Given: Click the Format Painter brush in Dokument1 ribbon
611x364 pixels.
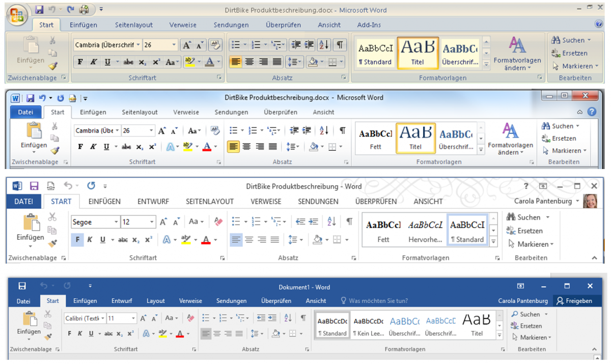Looking at the screenshot, I should (47, 337).
